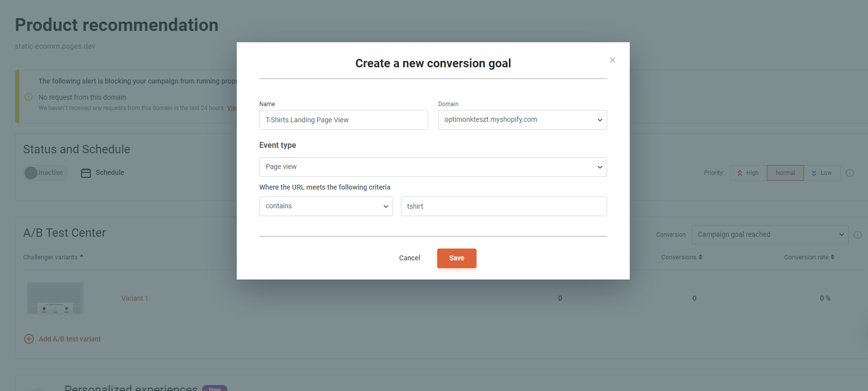Sort Challenger variants column arrow

tap(82, 256)
